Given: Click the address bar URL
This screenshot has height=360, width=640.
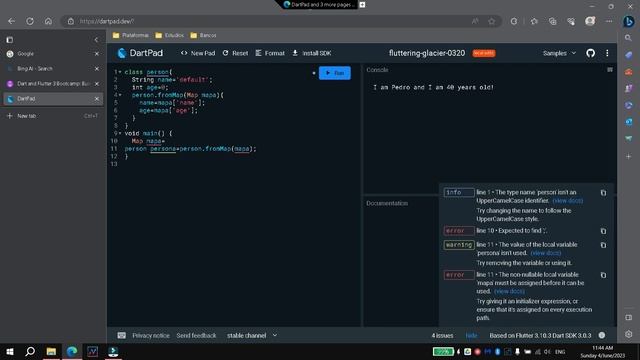Looking at the screenshot, I should click(x=107, y=21).
